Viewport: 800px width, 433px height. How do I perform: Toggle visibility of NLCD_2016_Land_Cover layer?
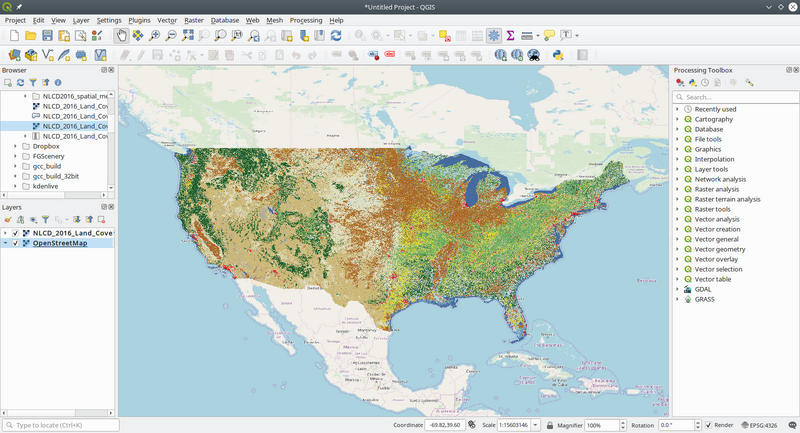[15, 233]
